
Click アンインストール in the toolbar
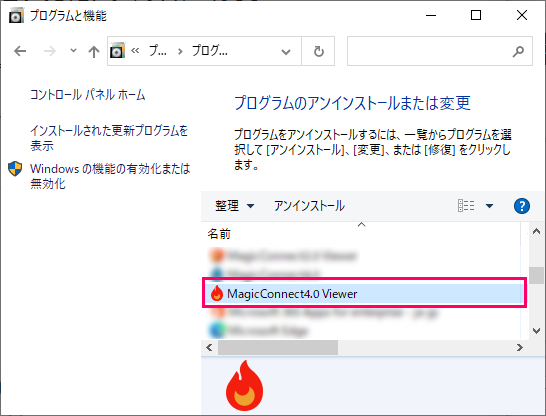point(309,206)
